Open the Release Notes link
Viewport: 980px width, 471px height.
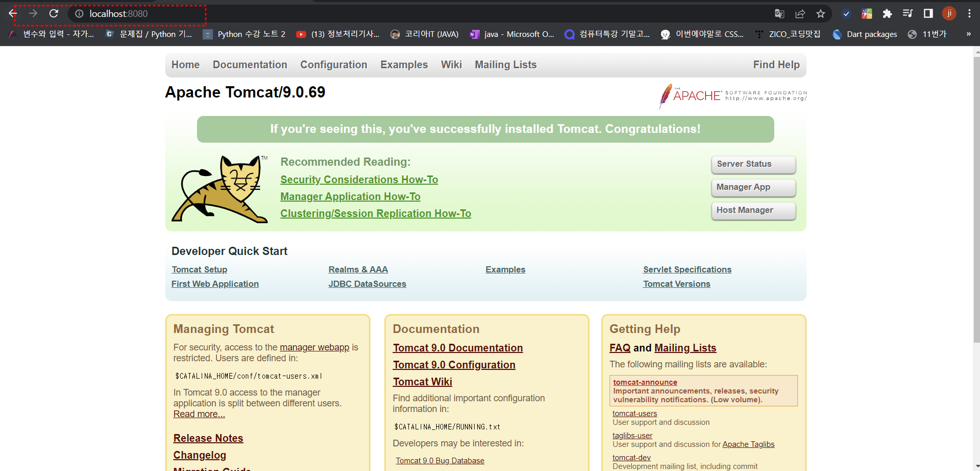pyautogui.click(x=208, y=438)
